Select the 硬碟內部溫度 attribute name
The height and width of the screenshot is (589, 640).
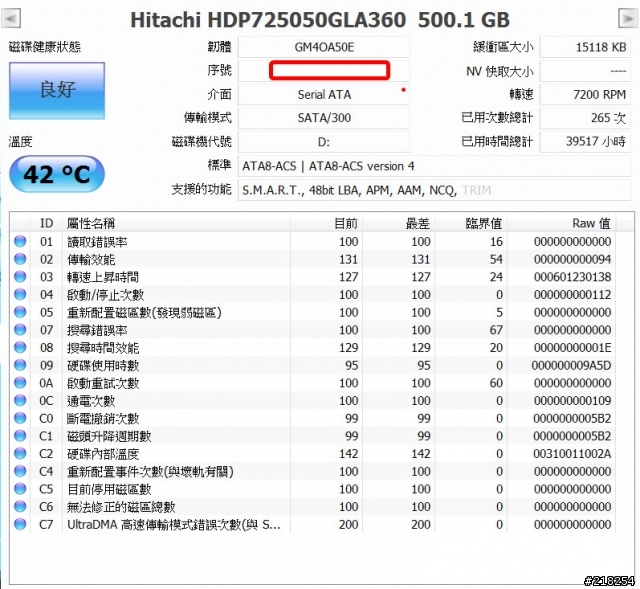[x=103, y=454]
